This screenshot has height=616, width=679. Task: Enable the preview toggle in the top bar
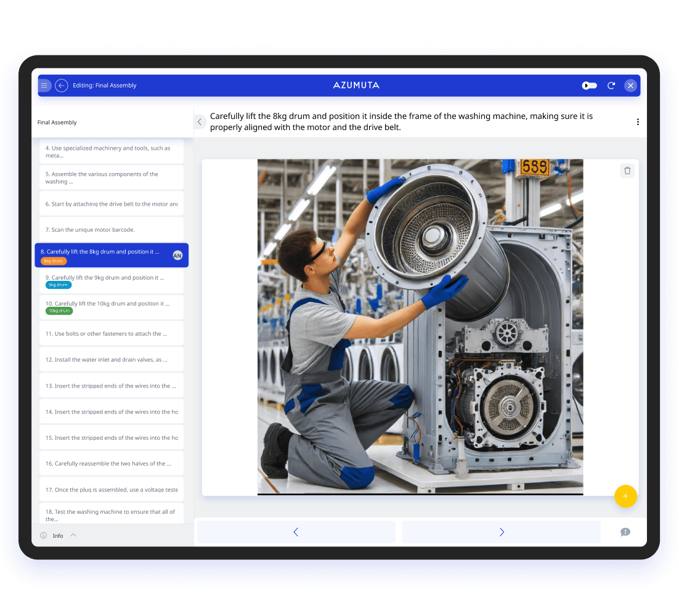coord(589,87)
